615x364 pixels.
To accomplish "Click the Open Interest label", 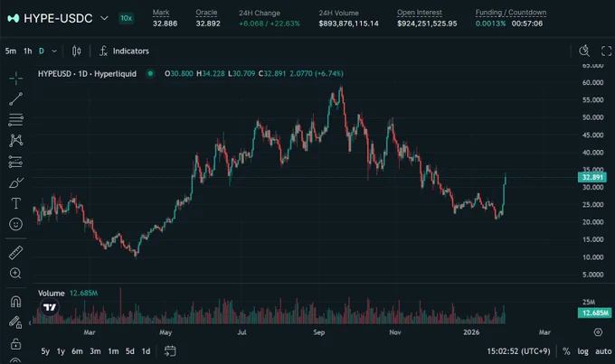I will pyautogui.click(x=420, y=13).
